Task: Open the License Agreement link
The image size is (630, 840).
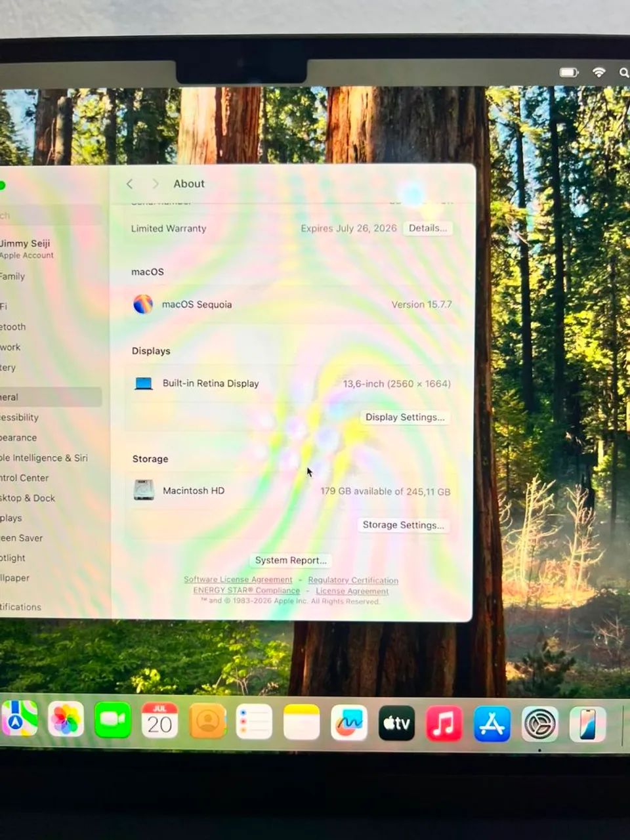Action: [352, 591]
